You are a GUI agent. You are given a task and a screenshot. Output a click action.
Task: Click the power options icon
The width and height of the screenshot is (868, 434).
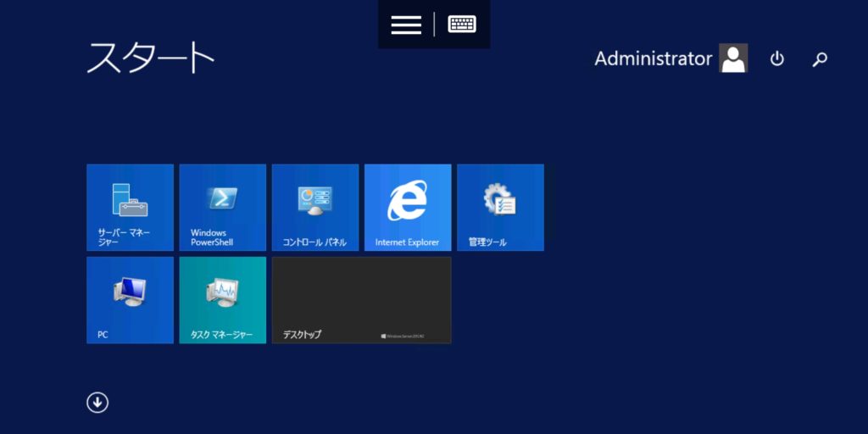(777, 58)
